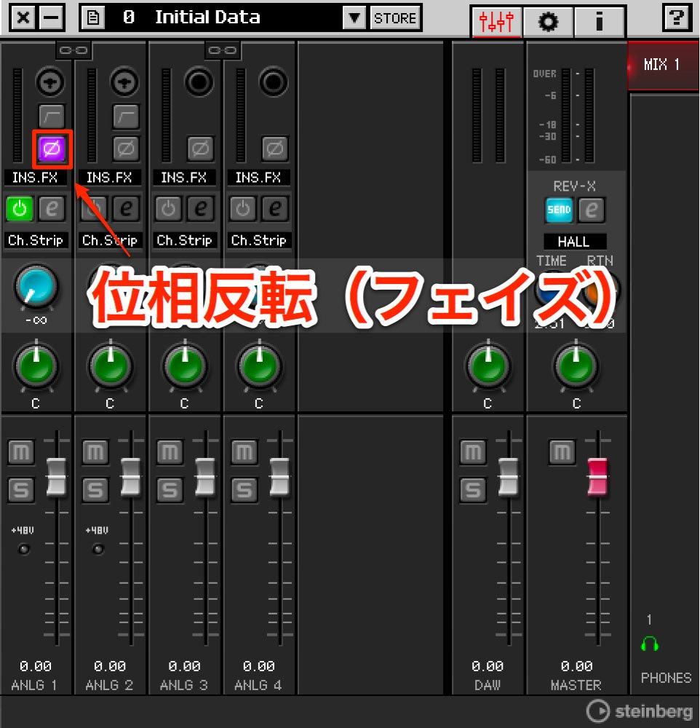Open the mixer view with the faders icon

(x=496, y=21)
